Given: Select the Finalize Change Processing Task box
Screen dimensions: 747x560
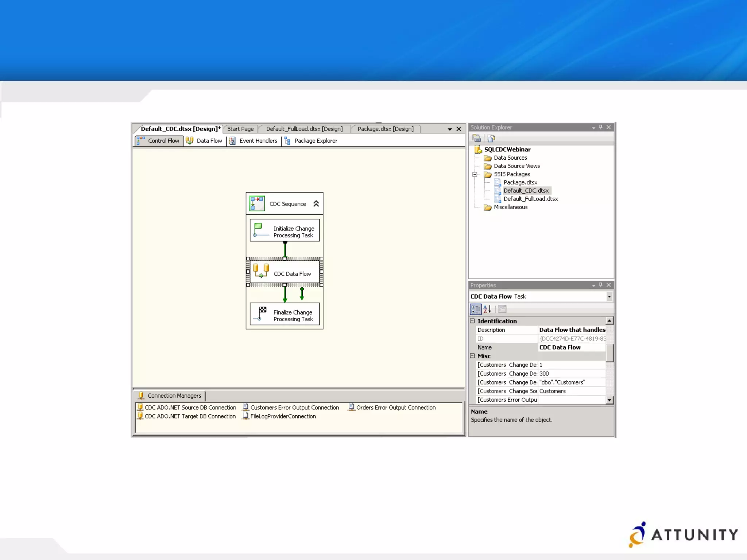Looking at the screenshot, I should 285,314.
